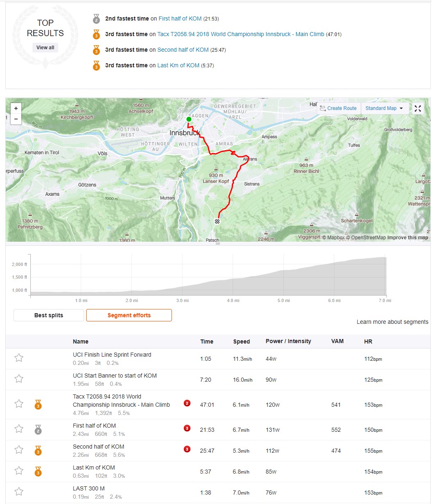Zoom out on the map

pyautogui.click(x=16, y=119)
